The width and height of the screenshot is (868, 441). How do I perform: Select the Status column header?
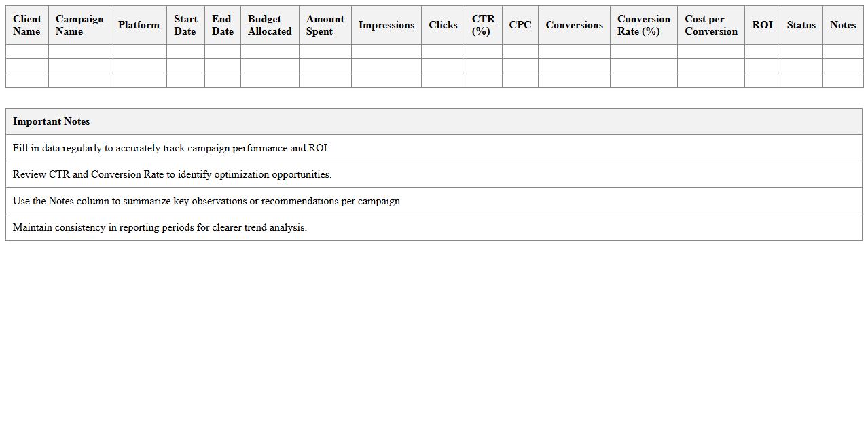[x=801, y=25]
